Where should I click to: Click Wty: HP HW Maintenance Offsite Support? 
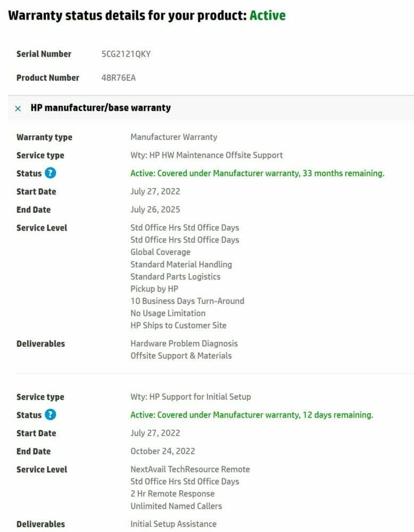point(206,155)
